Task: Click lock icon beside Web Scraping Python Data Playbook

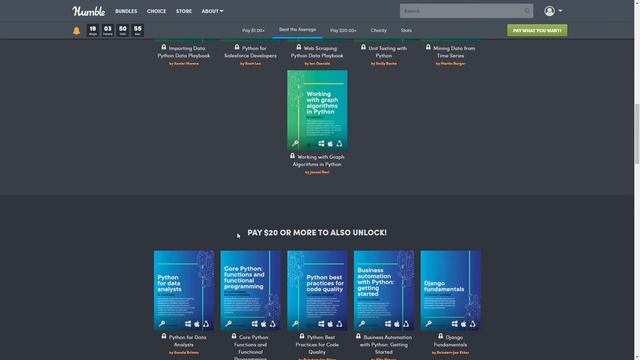Action: pyautogui.click(x=299, y=47)
